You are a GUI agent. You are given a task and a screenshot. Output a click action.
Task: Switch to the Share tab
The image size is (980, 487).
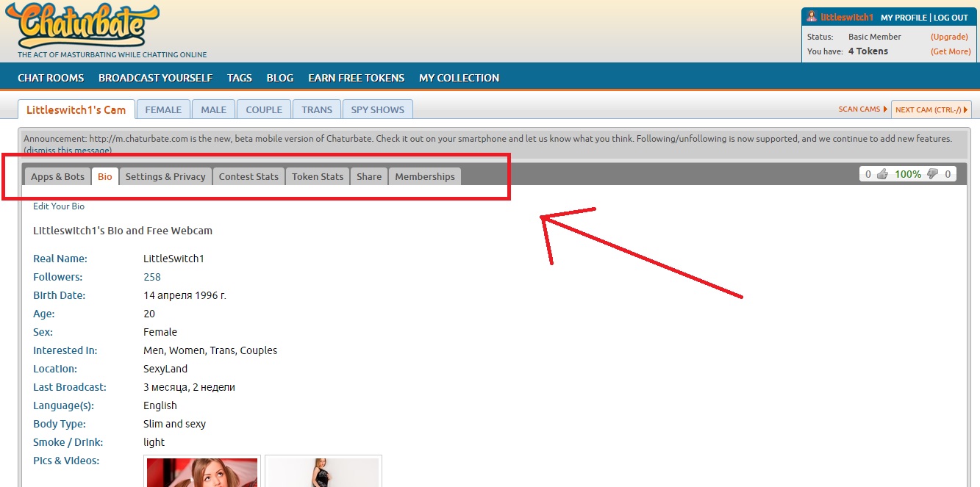click(x=369, y=176)
